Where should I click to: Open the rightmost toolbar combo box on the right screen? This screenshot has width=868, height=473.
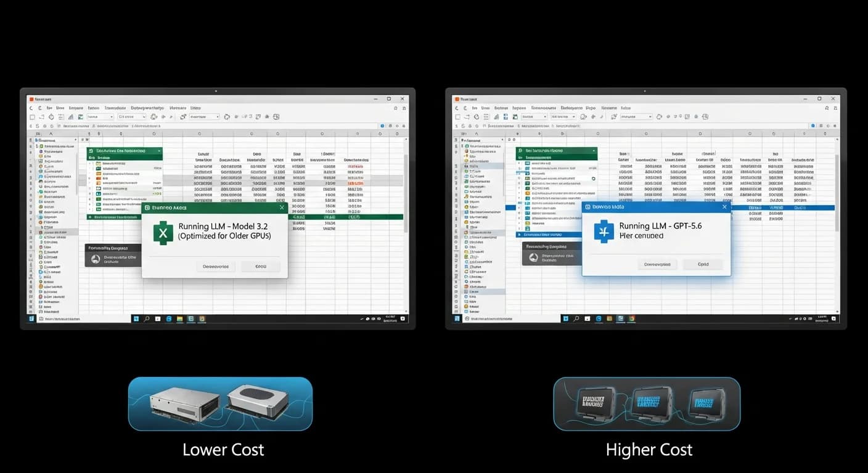coord(637,116)
